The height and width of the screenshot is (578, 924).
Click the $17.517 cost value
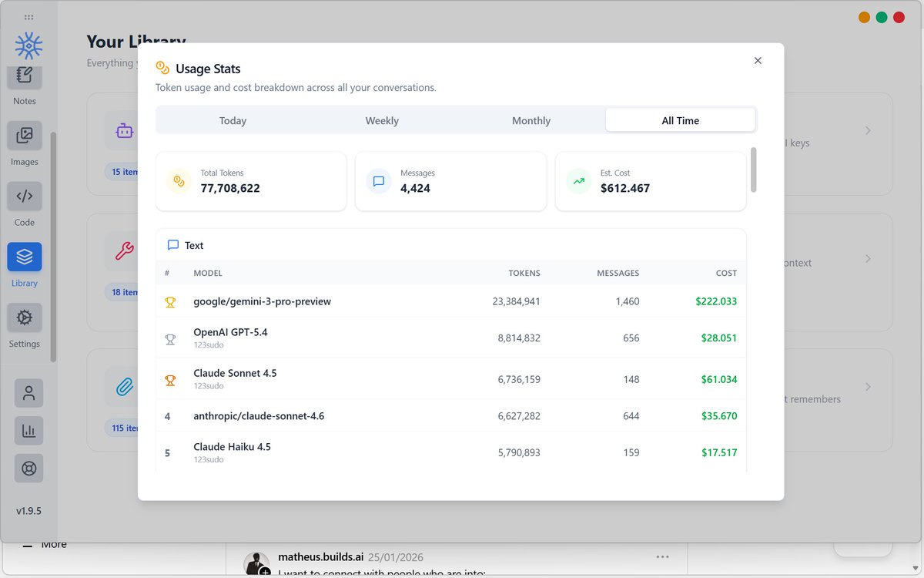[719, 452]
